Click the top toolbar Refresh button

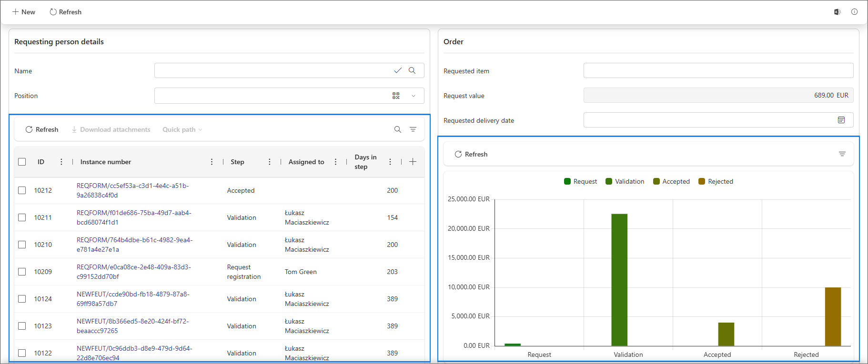(66, 12)
